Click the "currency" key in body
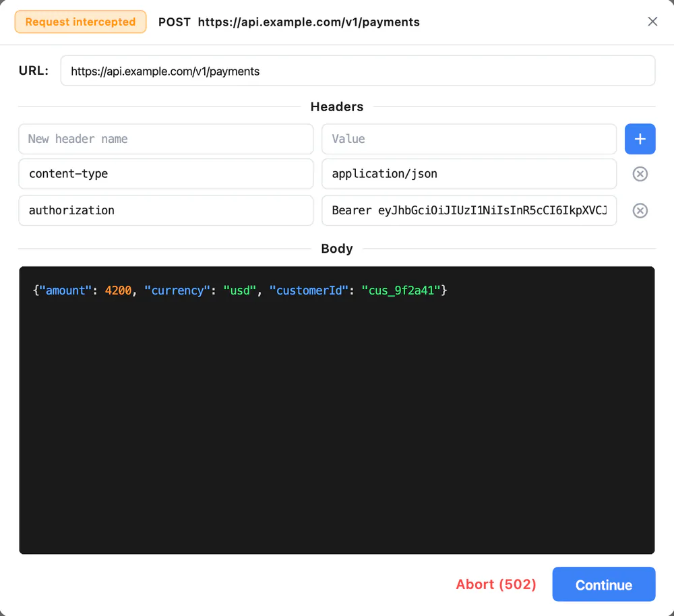This screenshot has width=674, height=616. pyautogui.click(x=177, y=290)
